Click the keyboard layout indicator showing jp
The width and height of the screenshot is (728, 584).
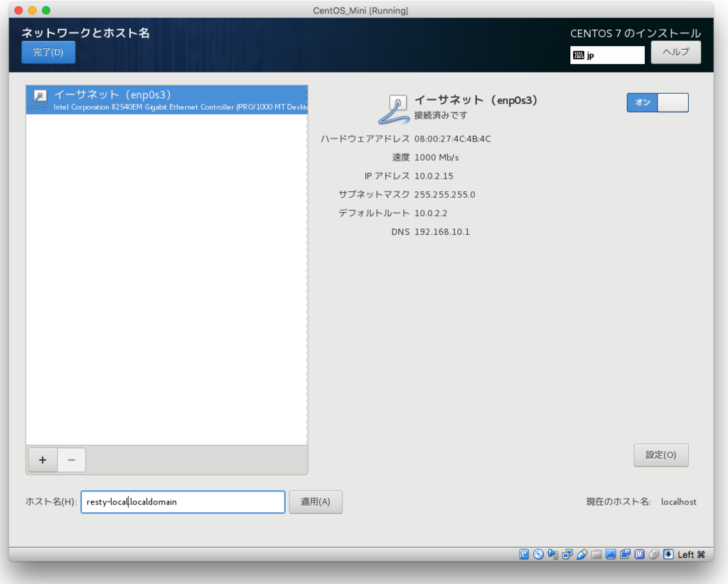click(x=606, y=54)
